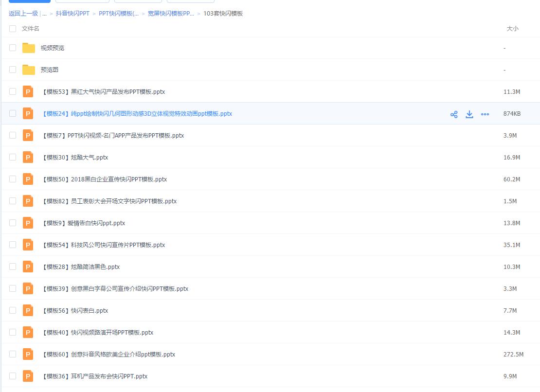Toggle the select-all checkbox beside 文件名

click(13, 29)
